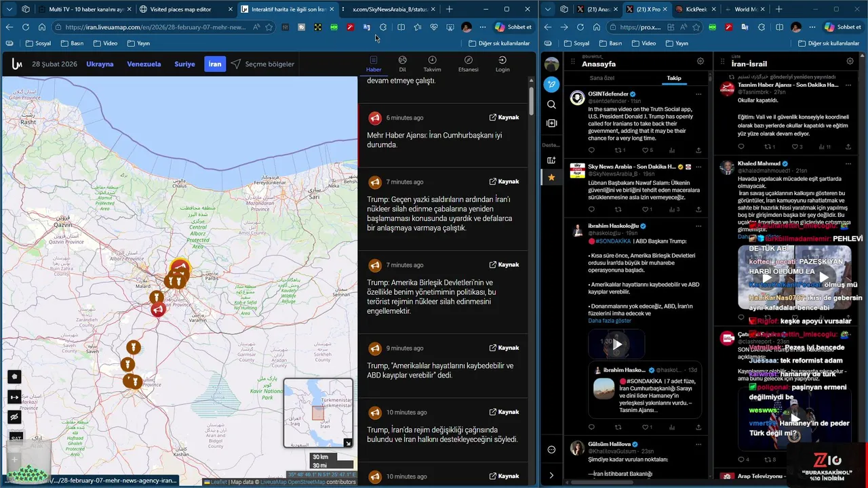Open Kaynak link of the 9 minutes ago item
868x488 pixels.
(504, 348)
